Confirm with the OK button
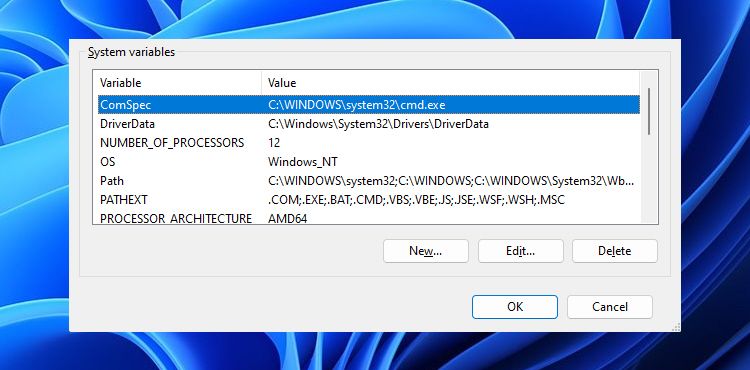 [x=515, y=307]
